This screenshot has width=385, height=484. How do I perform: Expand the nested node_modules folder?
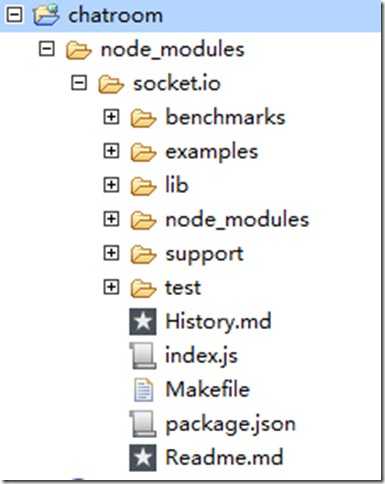point(111,219)
